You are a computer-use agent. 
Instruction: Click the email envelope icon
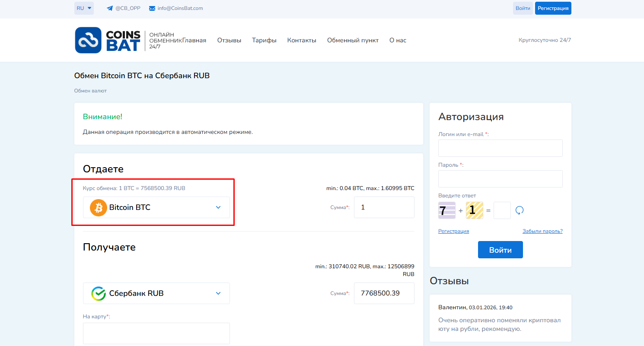(152, 8)
